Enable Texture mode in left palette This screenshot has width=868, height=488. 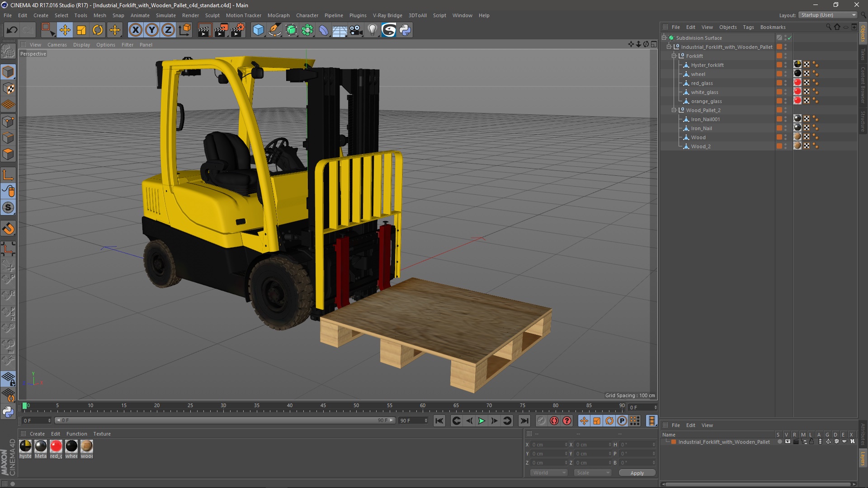click(8, 89)
